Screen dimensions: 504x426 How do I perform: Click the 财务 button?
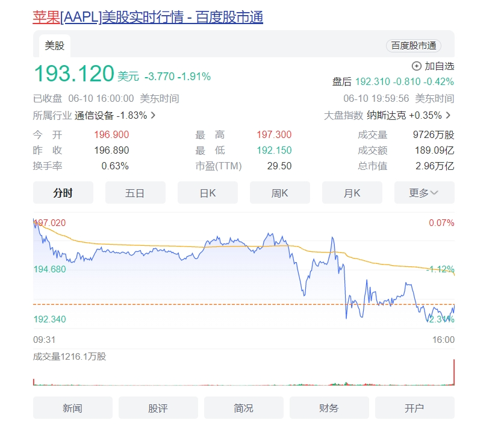pyautogui.click(x=329, y=408)
